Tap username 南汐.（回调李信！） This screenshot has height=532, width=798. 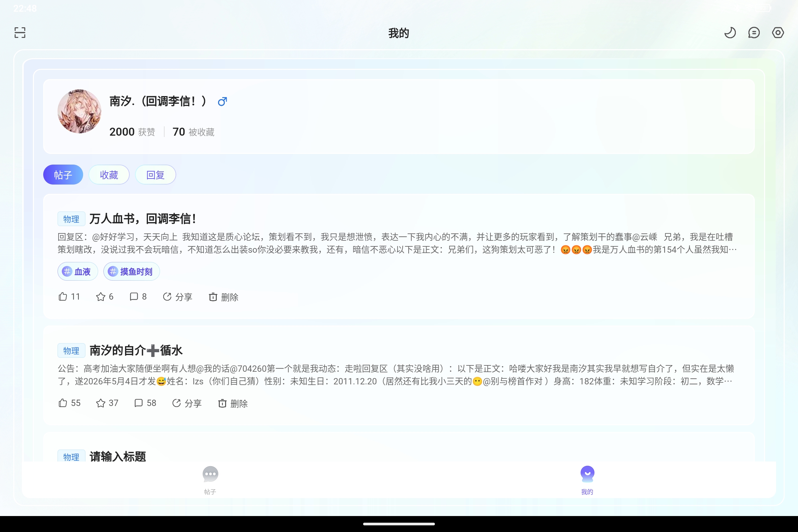pyautogui.click(x=158, y=101)
